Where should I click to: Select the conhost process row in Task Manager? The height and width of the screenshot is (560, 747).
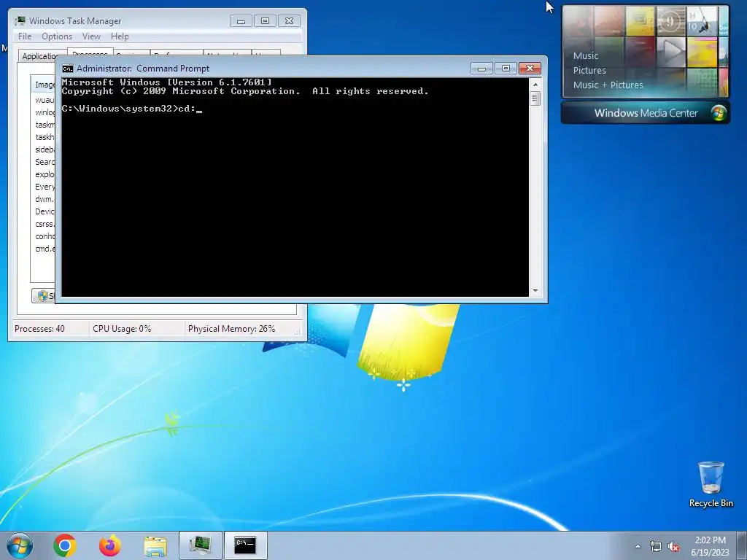(x=44, y=236)
